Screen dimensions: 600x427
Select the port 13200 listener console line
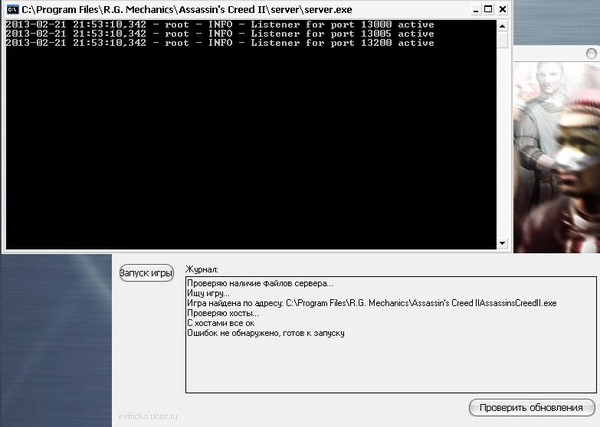tap(220, 43)
